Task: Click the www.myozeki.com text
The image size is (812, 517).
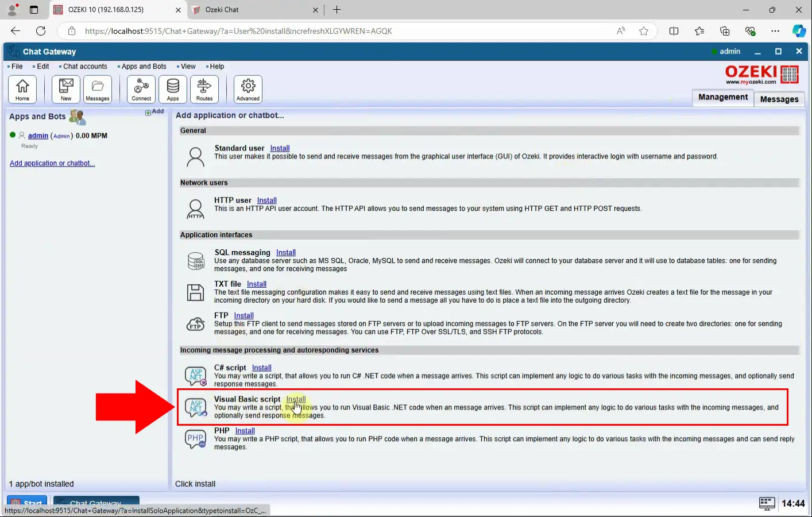Action: (751, 82)
